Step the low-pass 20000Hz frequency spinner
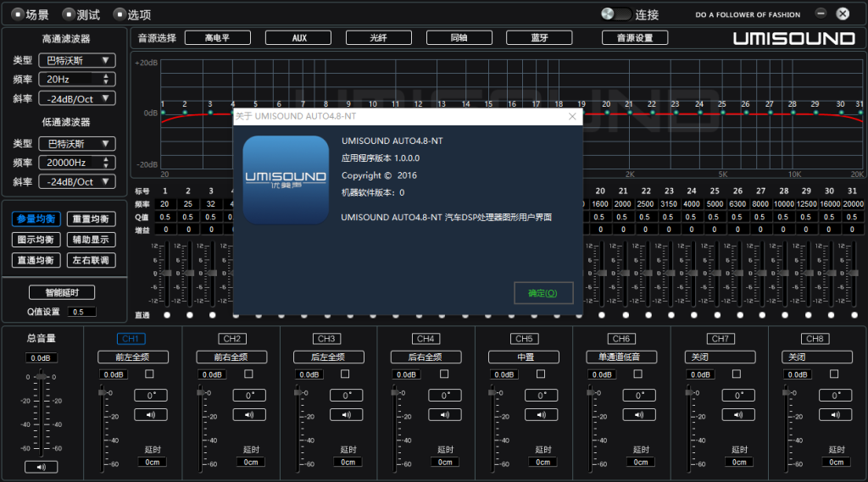 pyautogui.click(x=106, y=162)
